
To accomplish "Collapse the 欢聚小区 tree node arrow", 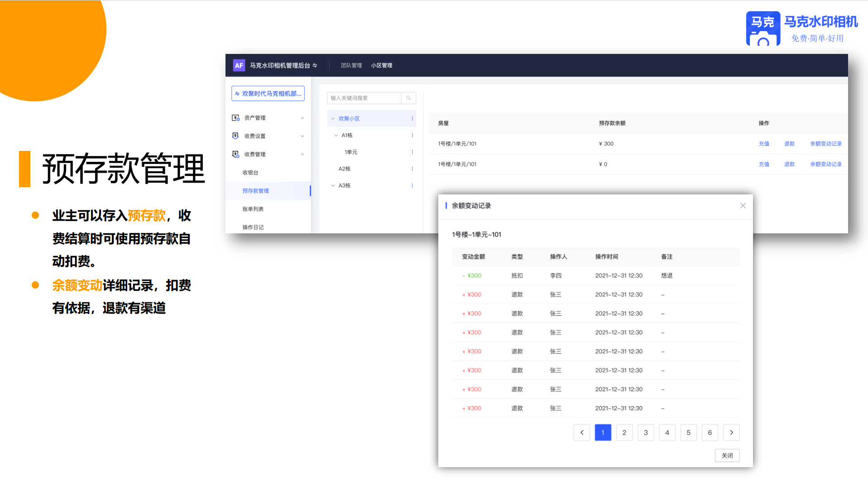I will (x=333, y=119).
